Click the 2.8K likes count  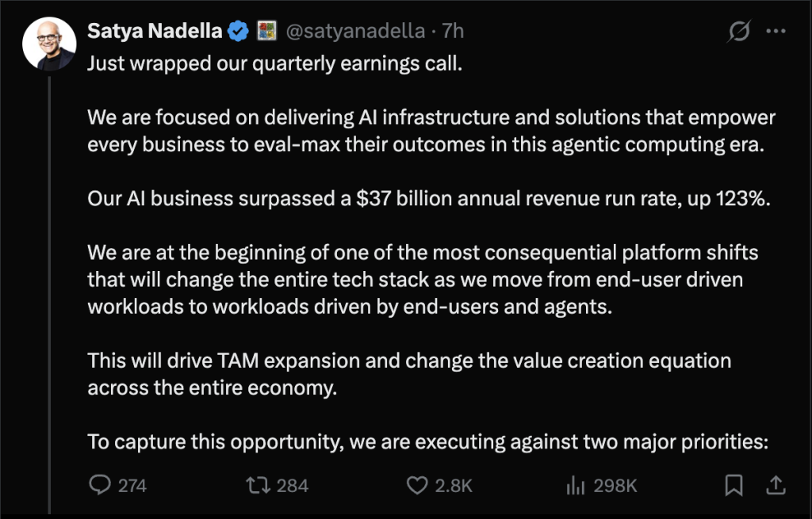454,486
